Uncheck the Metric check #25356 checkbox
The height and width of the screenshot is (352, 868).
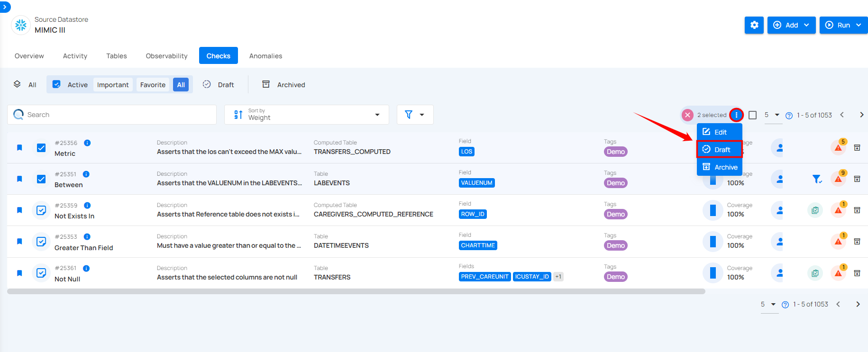pyautogui.click(x=41, y=148)
